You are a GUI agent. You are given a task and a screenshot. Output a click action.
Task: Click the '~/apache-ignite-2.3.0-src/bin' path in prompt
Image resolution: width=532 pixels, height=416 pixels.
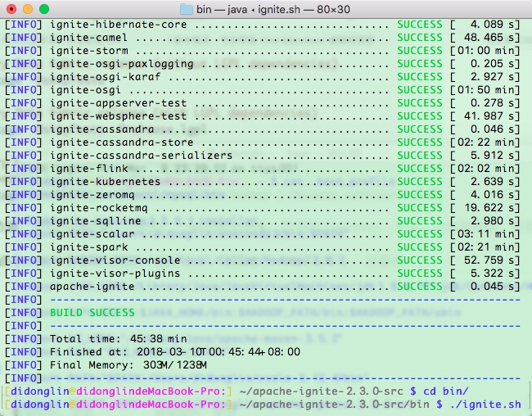tap(336, 405)
